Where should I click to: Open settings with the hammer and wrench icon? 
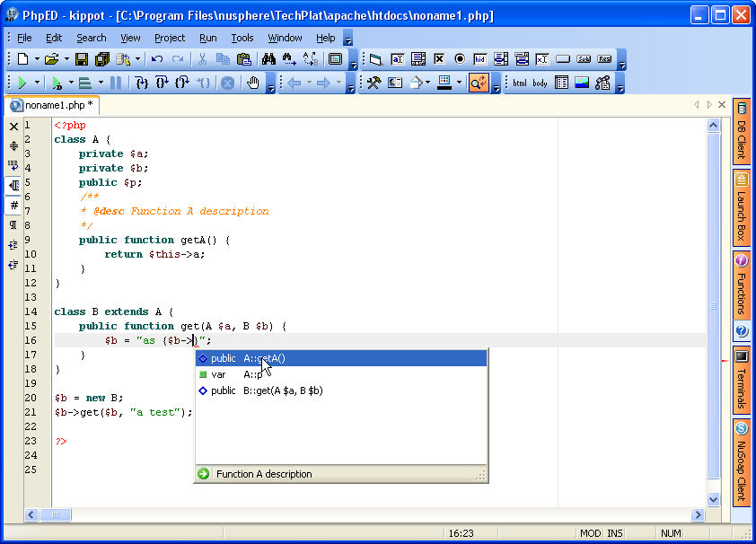(374, 83)
